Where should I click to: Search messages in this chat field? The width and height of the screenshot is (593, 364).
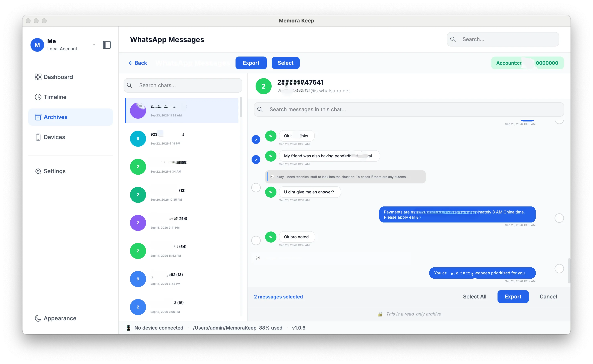tap(409, 109)
